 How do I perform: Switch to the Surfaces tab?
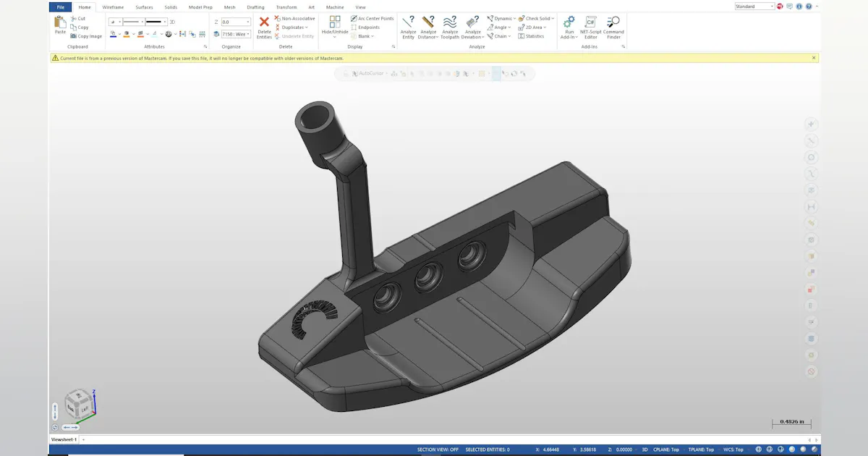[144, 7]
